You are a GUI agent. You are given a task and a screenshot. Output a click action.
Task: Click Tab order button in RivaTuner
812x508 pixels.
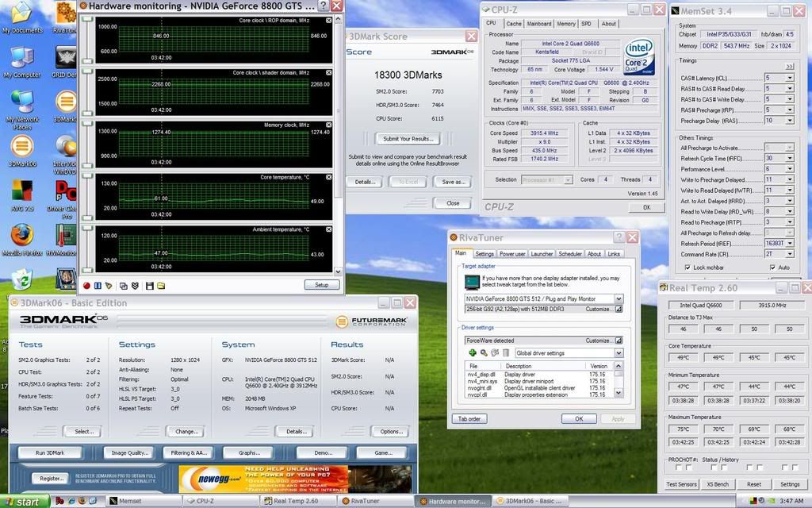tap(469, 419)
